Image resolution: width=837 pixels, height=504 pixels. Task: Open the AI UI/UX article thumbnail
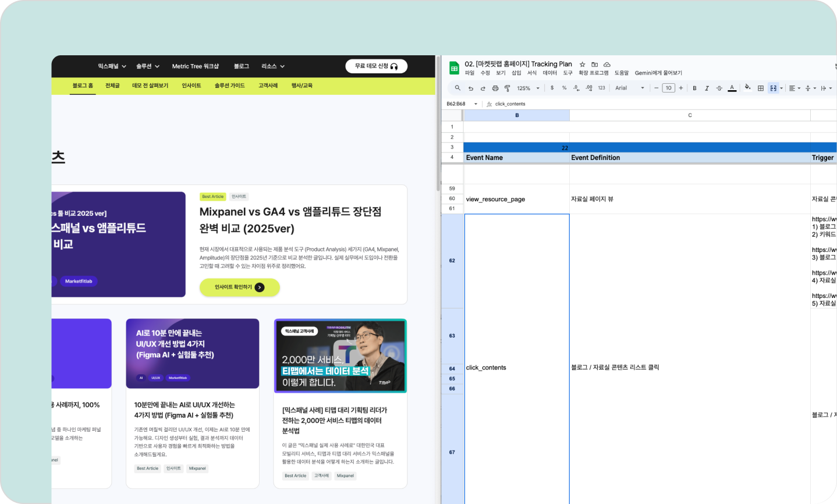tap(193, 353)
